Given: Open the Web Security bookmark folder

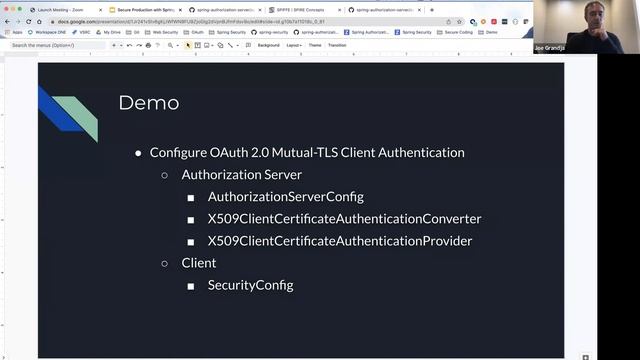Looking at the screenshot, I should click(162, 32).
